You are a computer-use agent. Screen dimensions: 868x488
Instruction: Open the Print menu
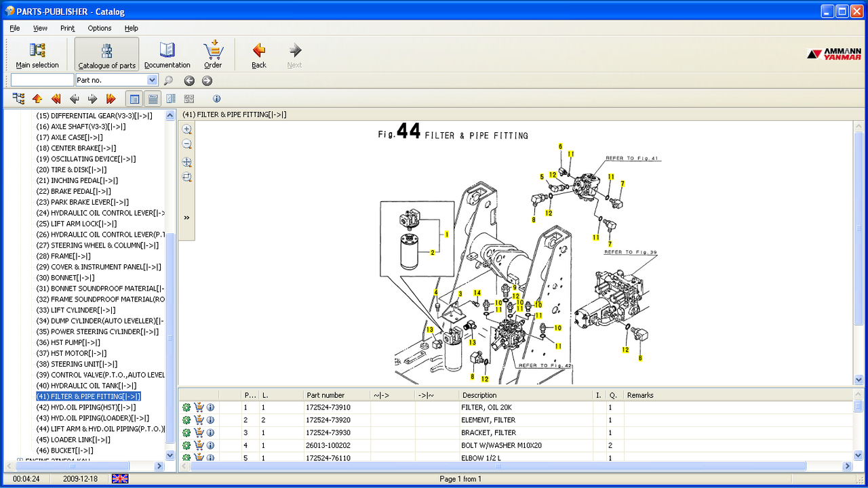pos(67,28)
